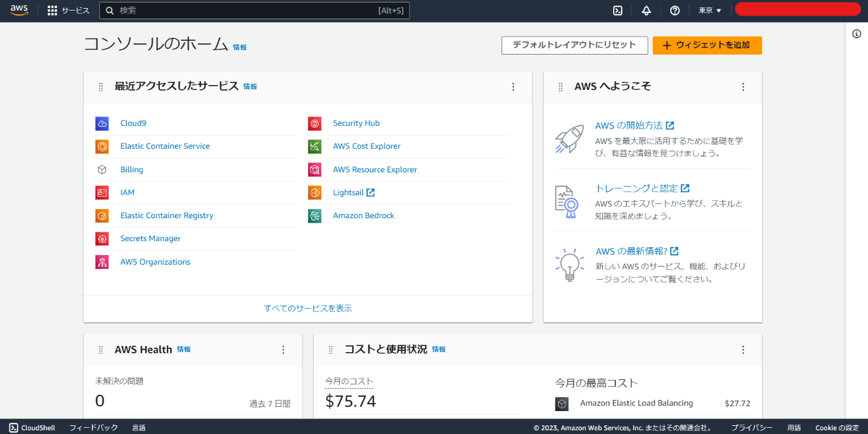Click the 情報 link beside コストと使用状況
868x434 pixels.
[438, 350]
